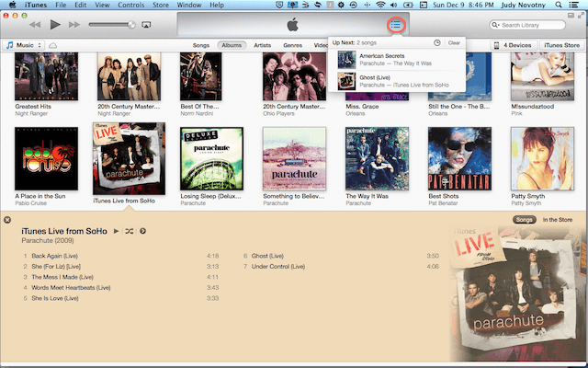
Task: Switch to the Albums view tab
Action: pos(232,45)
